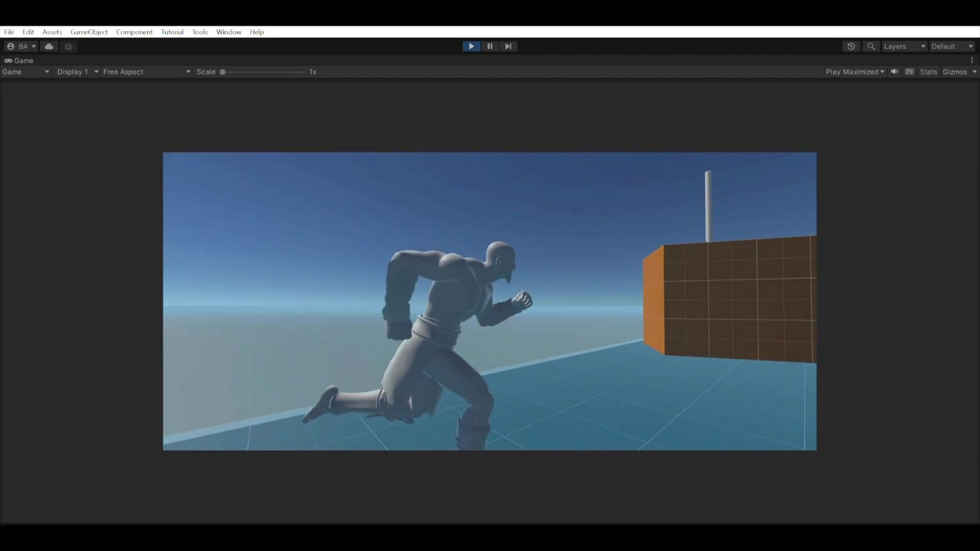Open Play Maximized options

tap(853, 71)
